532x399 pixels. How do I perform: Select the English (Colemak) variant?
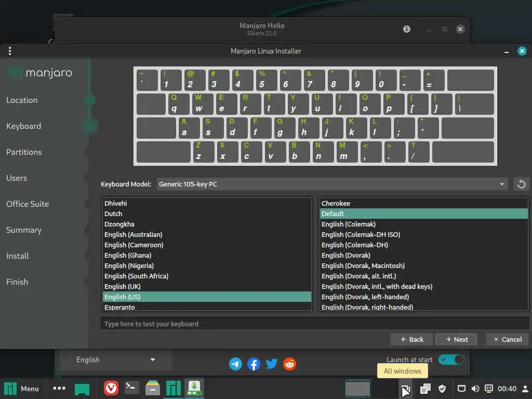click(x=424, y=224)
